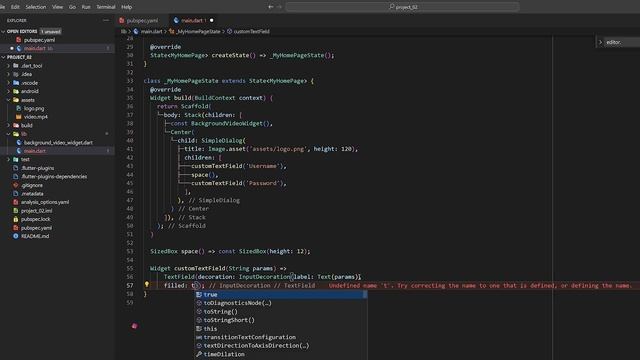
Task: Open video.mp4 in assets
Action: [x=36, y=117]
